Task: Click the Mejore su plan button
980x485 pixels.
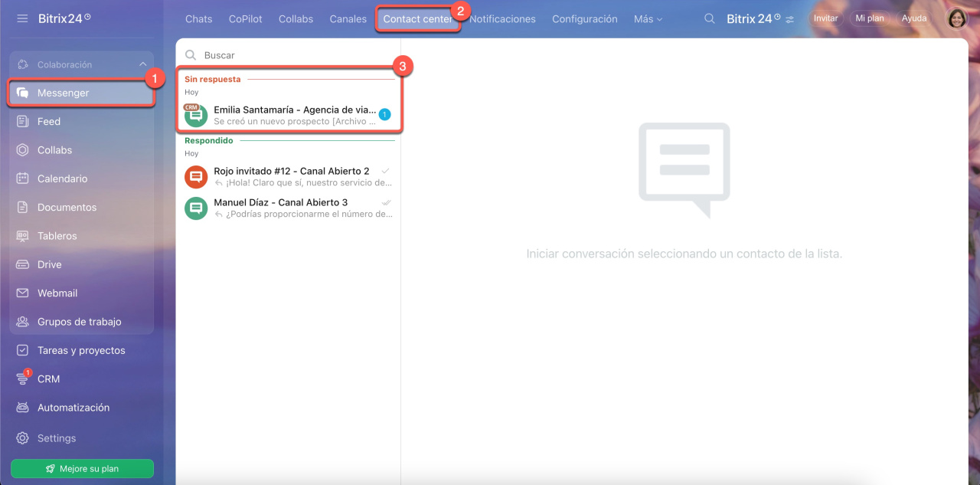Action: (82, 468)
